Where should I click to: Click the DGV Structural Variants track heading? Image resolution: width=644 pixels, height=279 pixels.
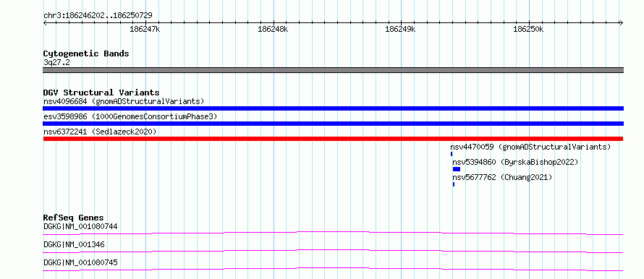(101, 93)
